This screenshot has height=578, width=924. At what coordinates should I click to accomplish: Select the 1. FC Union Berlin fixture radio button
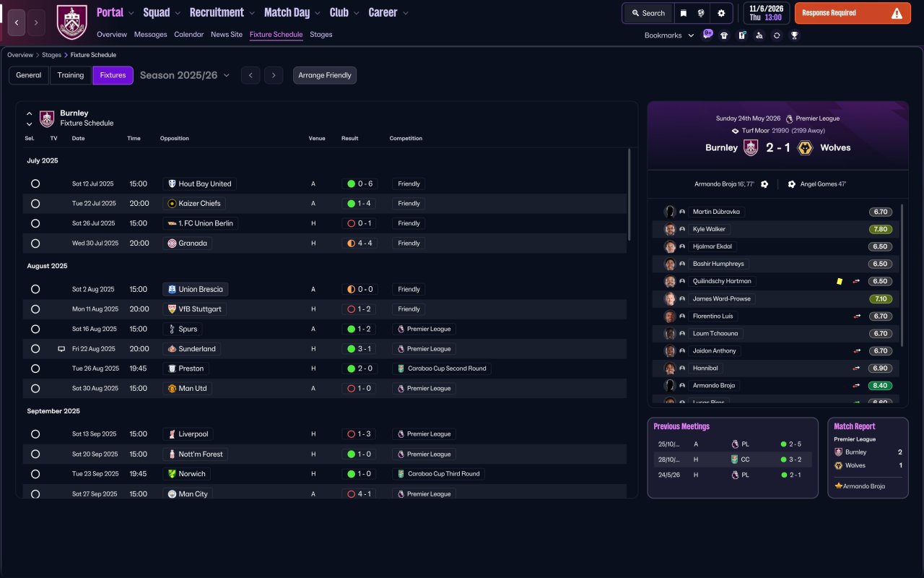35,224
